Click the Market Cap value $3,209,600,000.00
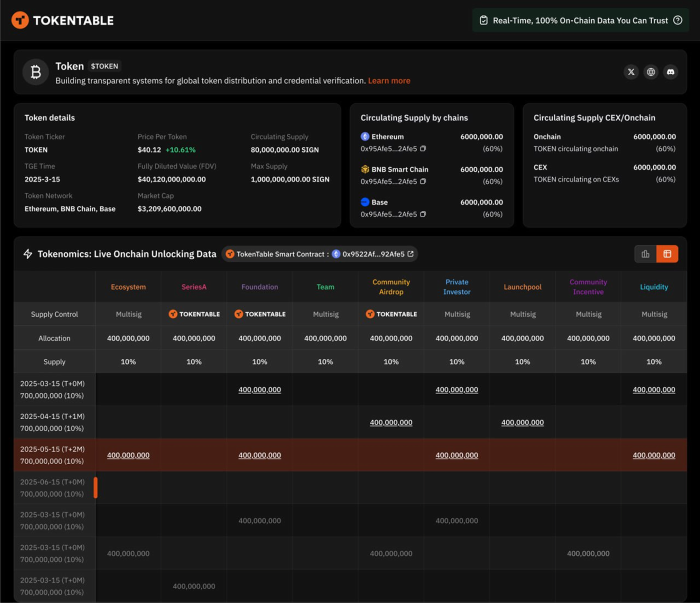Screen dimensions: 700x603 169,209
